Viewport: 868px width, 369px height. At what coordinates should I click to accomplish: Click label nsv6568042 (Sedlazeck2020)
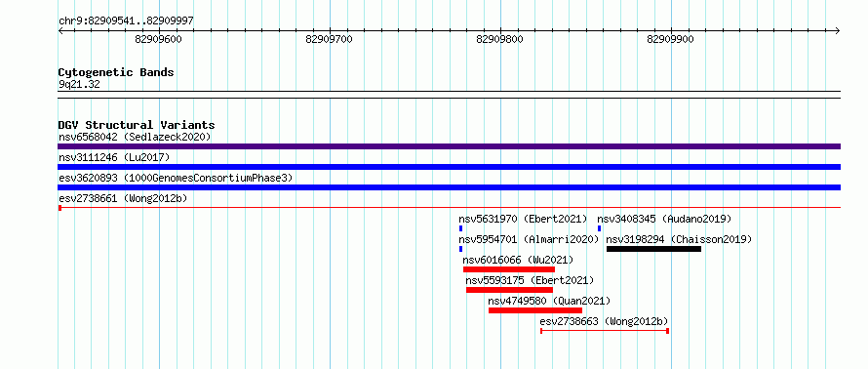click(x=135, y=137)
